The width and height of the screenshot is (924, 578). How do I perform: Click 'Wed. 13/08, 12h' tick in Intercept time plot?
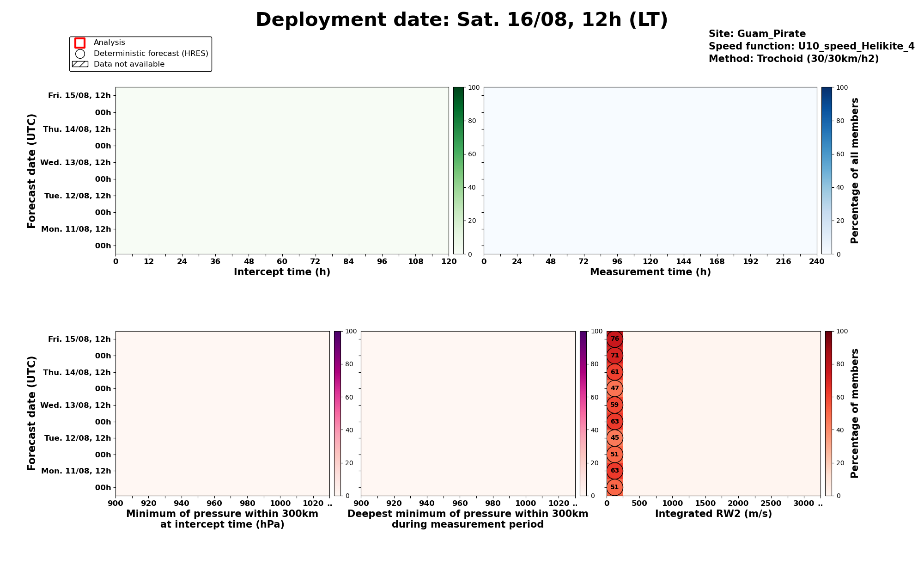pyautogui.click(x=76, y=162)
